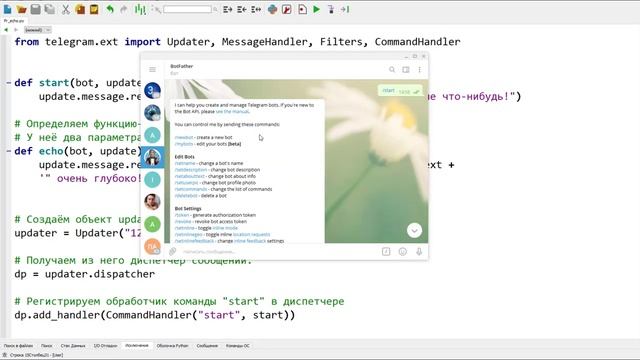Dedent the selected lines via the toolbar
Screen dimensions: 640x360
click(242, 9)
